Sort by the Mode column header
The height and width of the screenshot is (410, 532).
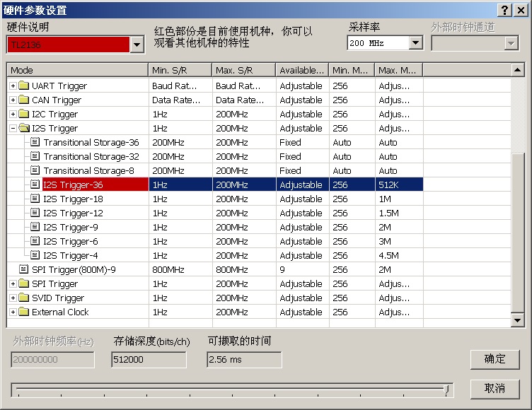77,70
